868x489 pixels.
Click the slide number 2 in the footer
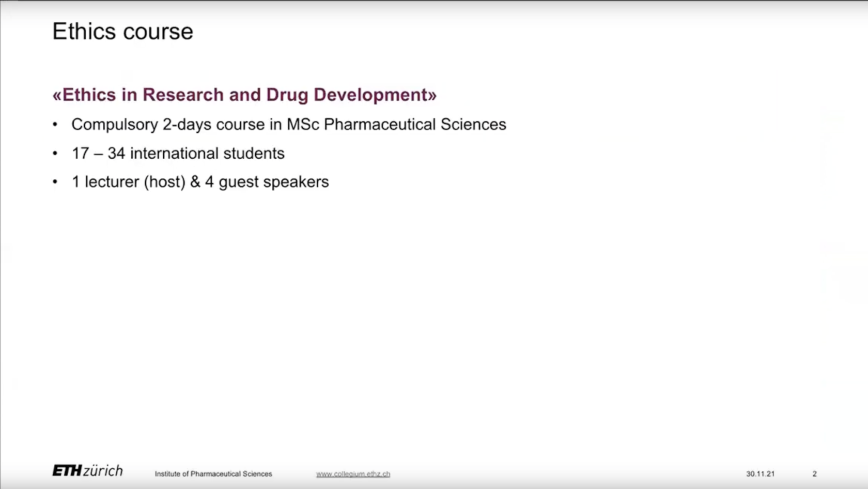[x=814, y=474]
